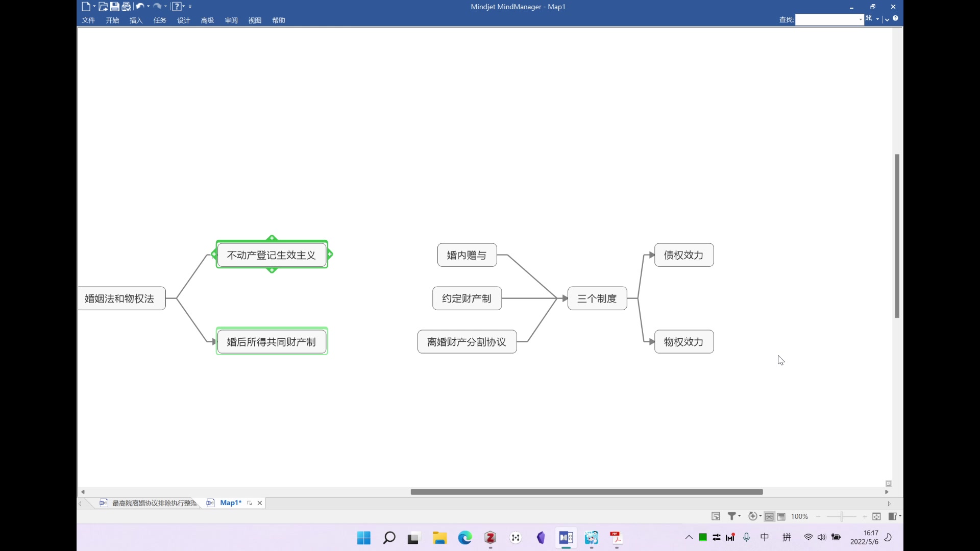
Task: Expand the Find options arrow beside binoculars
Action: [877, 19]
